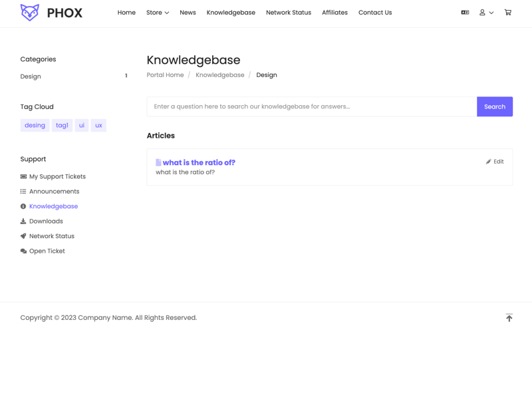Viewport: 532px width, 399px height.
Task: Select Contact Us in the navbar
Action: point(375,13)
